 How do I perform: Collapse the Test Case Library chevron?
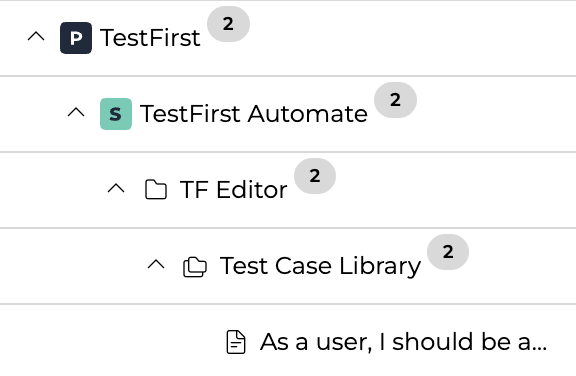pos(156,264)
